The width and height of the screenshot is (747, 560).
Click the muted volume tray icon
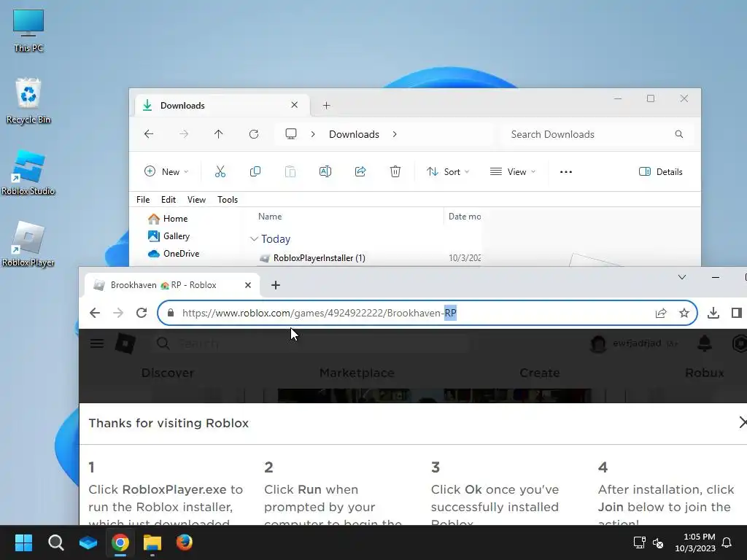(x=658, y=542)
